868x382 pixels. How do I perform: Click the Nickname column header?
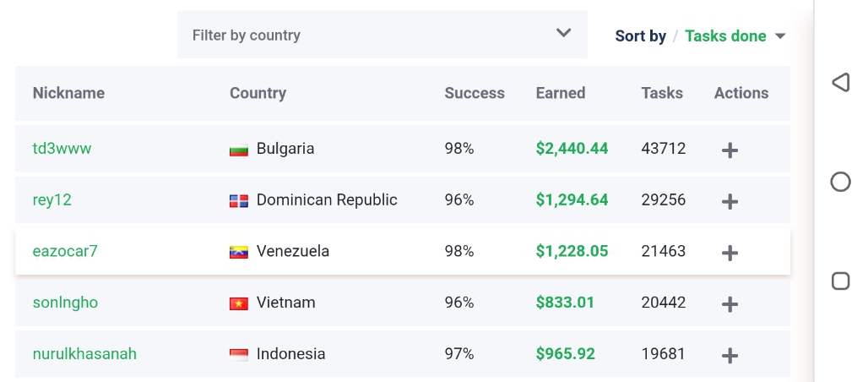(68, 93)
